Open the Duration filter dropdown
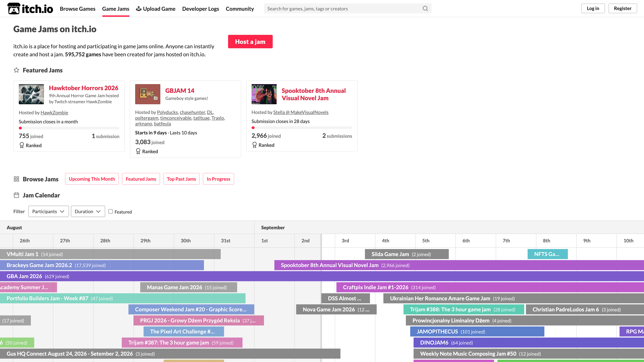Screen dimensions: 644x362 click(x=88, y=211)
